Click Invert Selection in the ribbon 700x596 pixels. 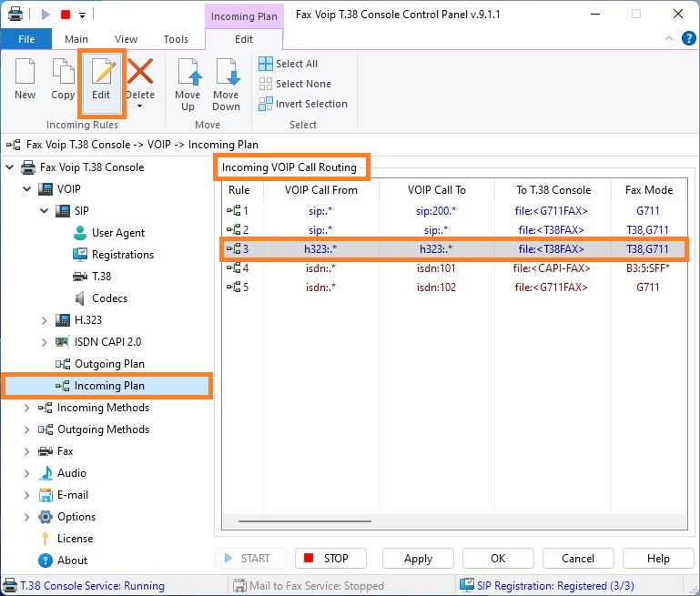pos(303,104)
